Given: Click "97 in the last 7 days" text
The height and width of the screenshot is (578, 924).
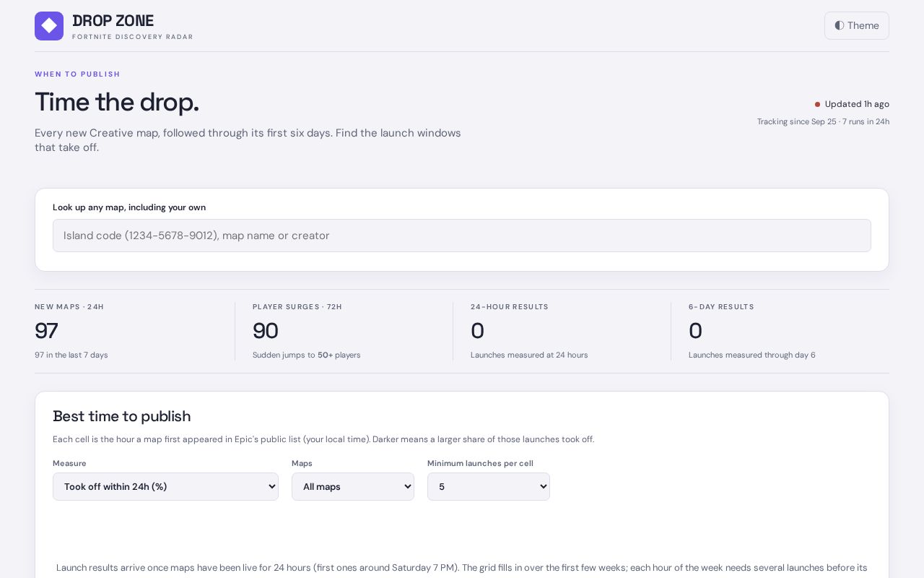Looking at the screenshot, I should [x=71, y=355].
